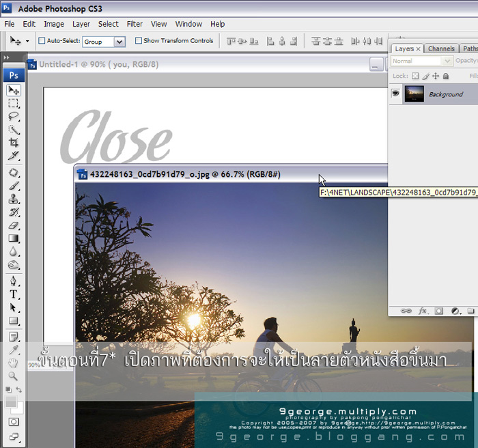Select the Blur tool
Screen dimensions: 478x448
[14, 251]
